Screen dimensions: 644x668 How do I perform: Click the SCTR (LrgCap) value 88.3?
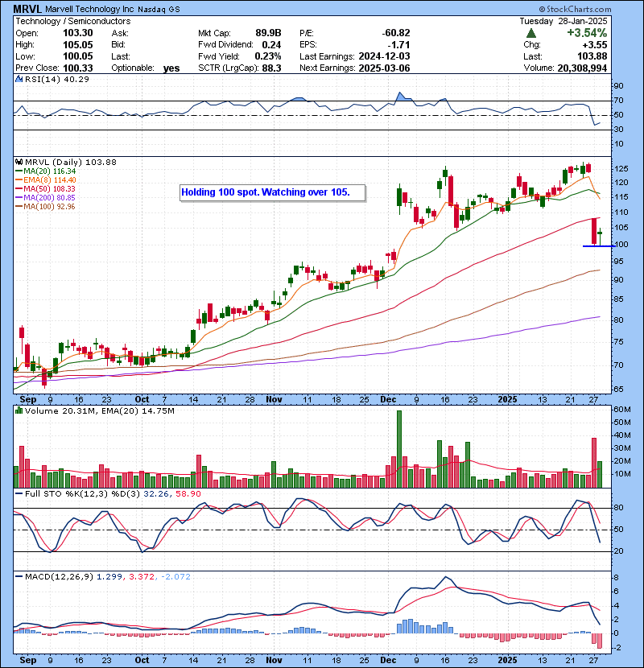[272, 68]
